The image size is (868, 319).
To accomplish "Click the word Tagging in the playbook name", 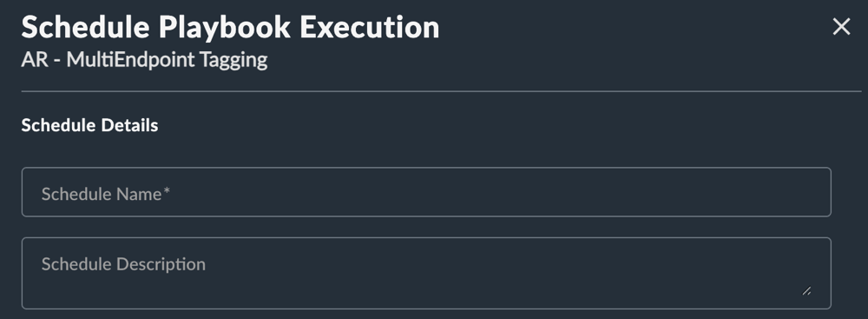I will [x=233, y=60].
